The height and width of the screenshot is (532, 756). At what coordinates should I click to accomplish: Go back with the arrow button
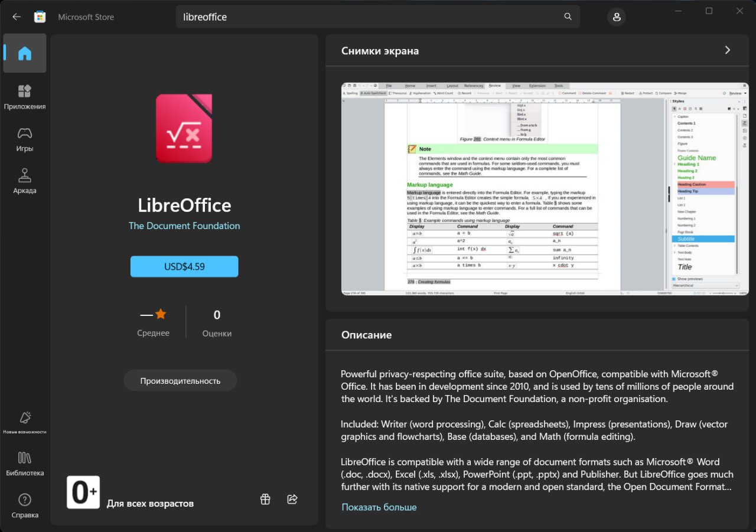point(17,17)
